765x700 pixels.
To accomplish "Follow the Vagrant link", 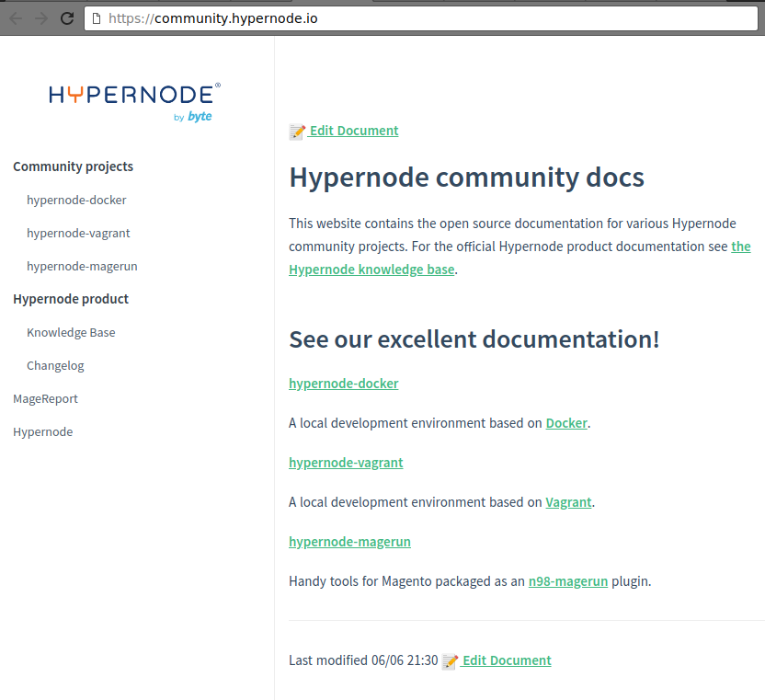I will tap(568, 502).
